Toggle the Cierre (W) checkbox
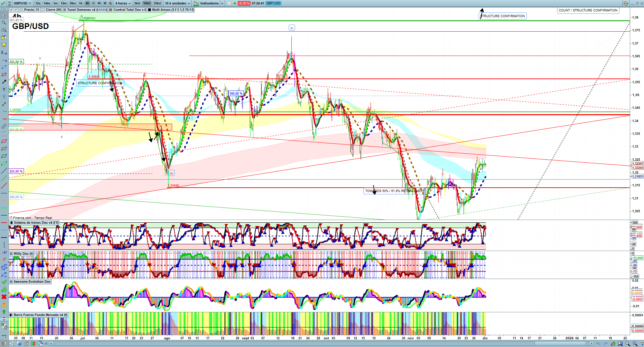 [43, 10]
